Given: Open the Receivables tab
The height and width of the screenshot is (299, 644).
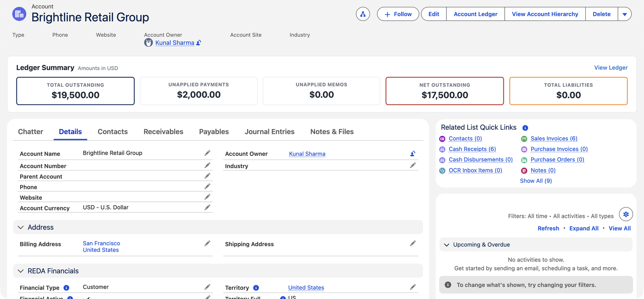Looking at the screenshot, I should tap(163, 132).
